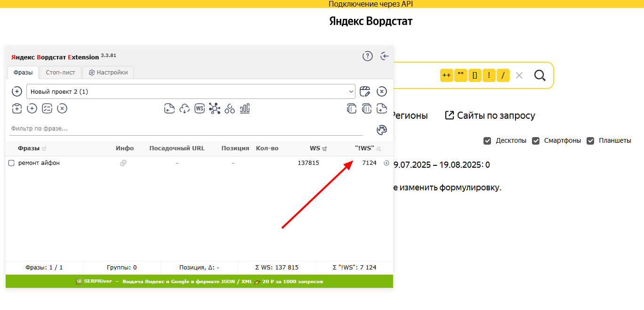Sort using the icon beside the "!WS" header
The image size is (644, 310).
[x=378, y=148]
